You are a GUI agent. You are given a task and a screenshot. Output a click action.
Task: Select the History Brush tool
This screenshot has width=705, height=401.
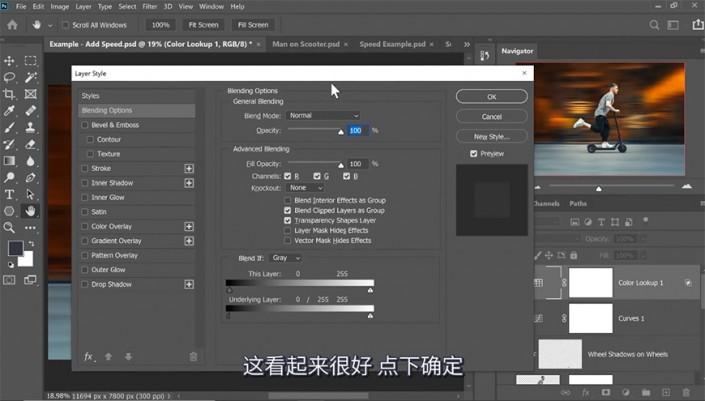click(x=9, y=144)
